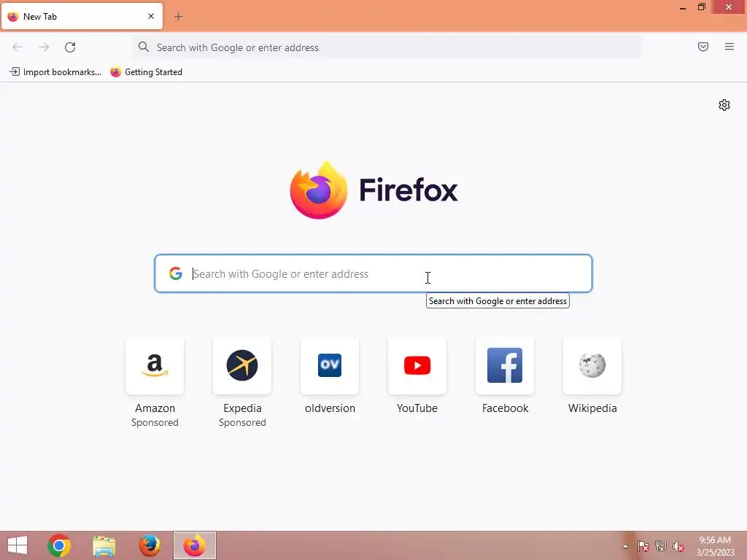Image resolution: width=747 pixels, height=560 pixels.
Task: Show hidden tray icons arrow
Action: 625,546
